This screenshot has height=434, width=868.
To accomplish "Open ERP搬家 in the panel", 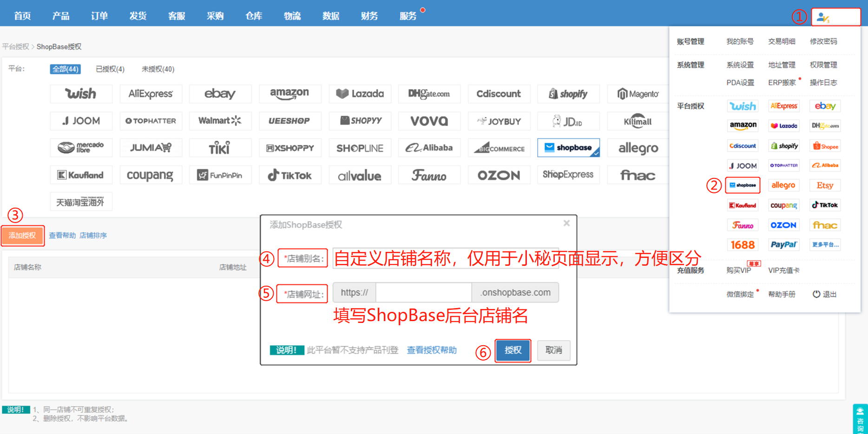I will 782,83.
